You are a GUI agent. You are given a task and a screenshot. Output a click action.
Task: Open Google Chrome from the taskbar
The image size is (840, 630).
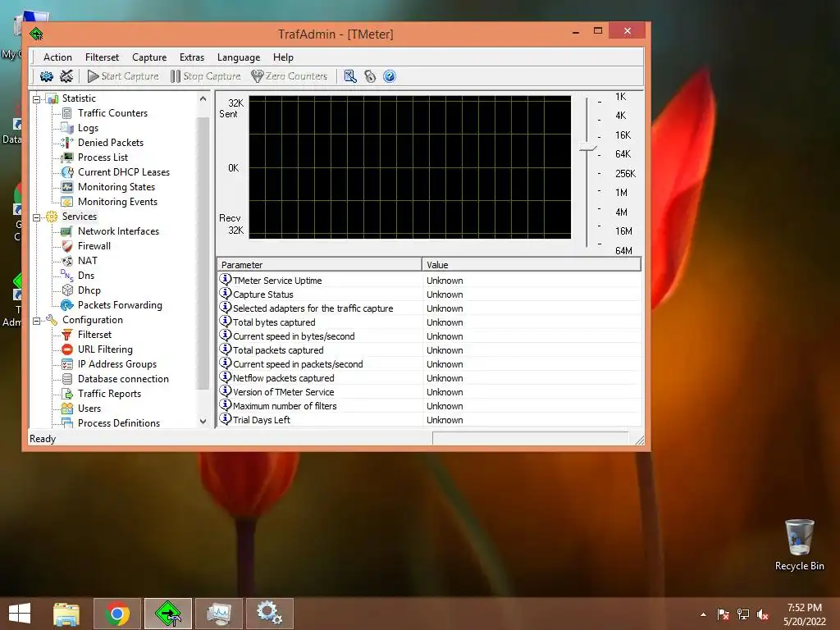tap(117, 614)
